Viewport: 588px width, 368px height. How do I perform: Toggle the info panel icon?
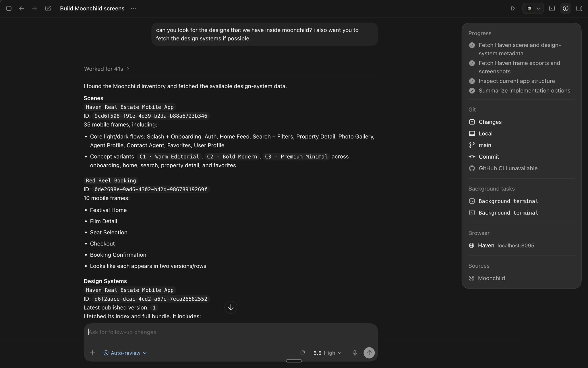[566, 9]
